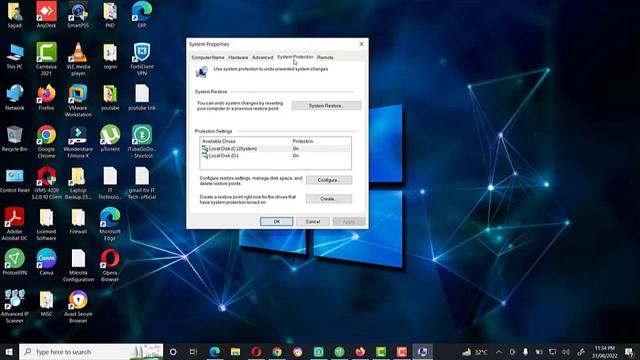Select the VMware Workstation desktop icon
This screenshot has width=640, height=360.
(x=78, y=100)
